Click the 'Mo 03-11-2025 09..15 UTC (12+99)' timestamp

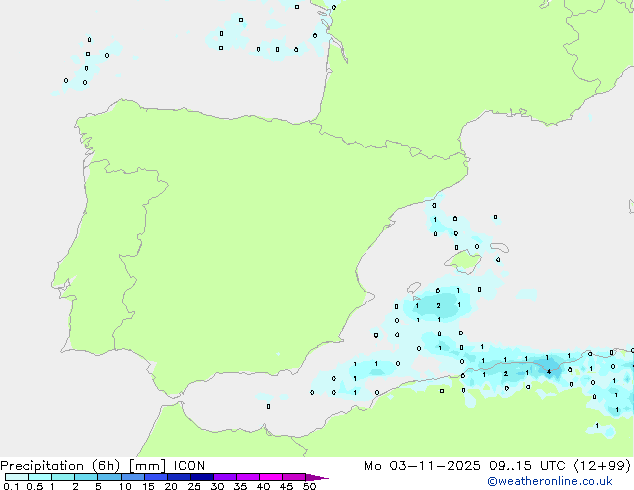click(x=497, y=466)
